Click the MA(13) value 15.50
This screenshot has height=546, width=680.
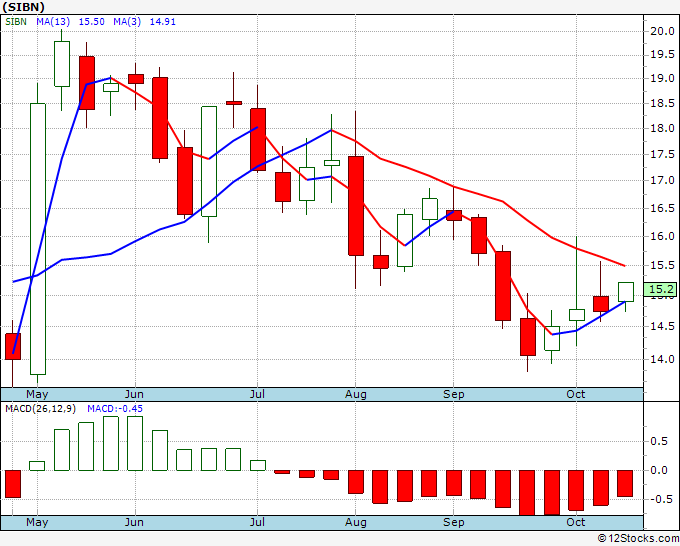coord(92,22)
